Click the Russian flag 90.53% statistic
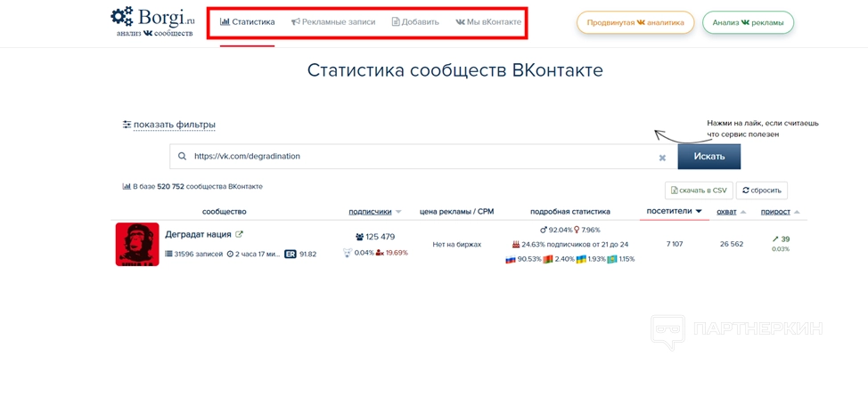This screenshot has width=868, height=397. (x=523, y=259)
